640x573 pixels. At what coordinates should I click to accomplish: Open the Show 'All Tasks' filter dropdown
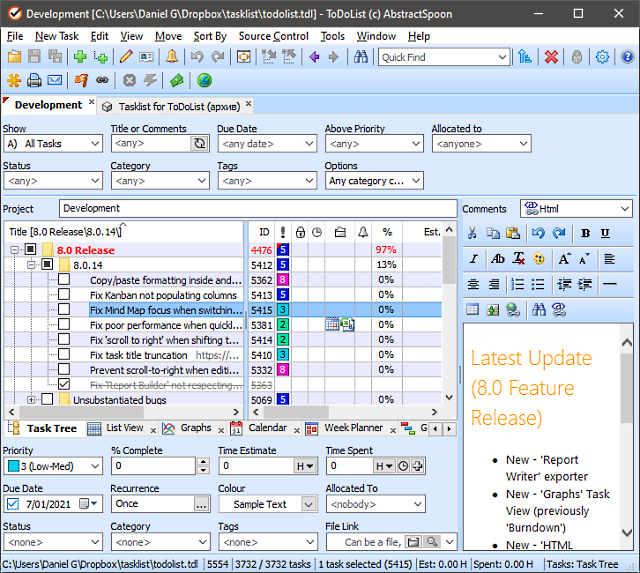pyautogui.click(x=53, y=144)
